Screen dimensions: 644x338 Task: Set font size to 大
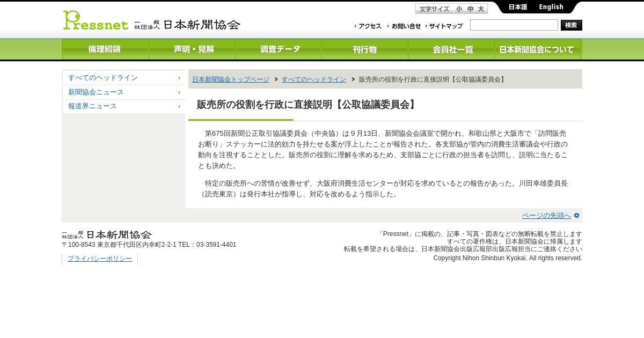pos(481,9)
